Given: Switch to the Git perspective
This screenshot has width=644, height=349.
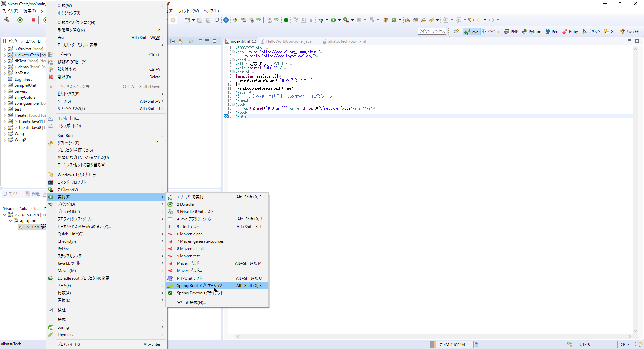Looking at the screenshot, I should click(x=610, y=32).
